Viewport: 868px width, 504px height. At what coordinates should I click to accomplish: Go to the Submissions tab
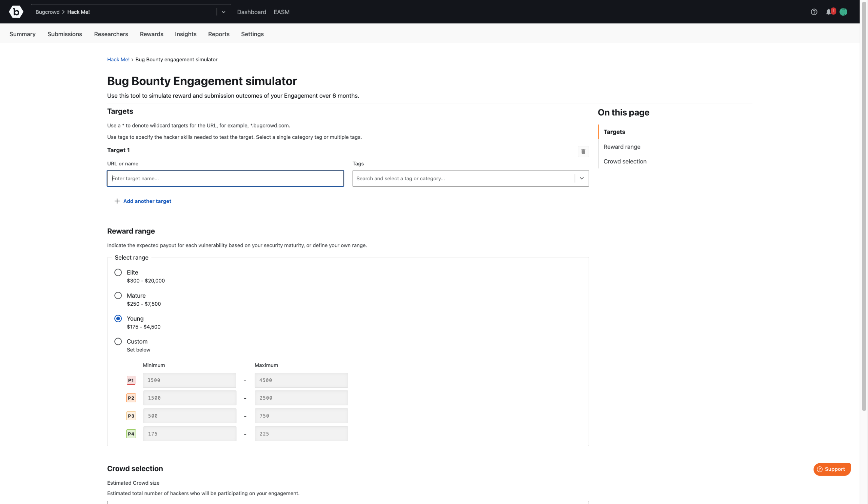tap(64, 34)
